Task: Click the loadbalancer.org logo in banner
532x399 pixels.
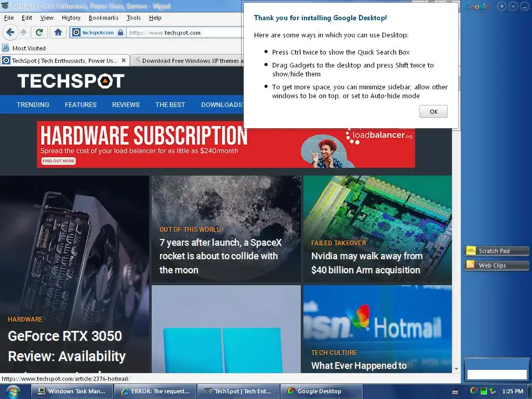Action: pyautogui.click(x=379, y=136)
